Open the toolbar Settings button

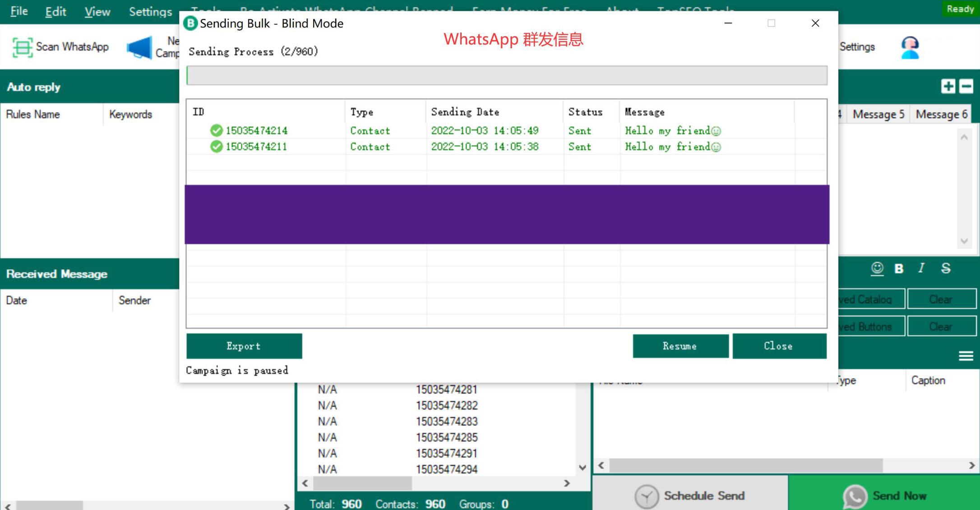[857, 47]
